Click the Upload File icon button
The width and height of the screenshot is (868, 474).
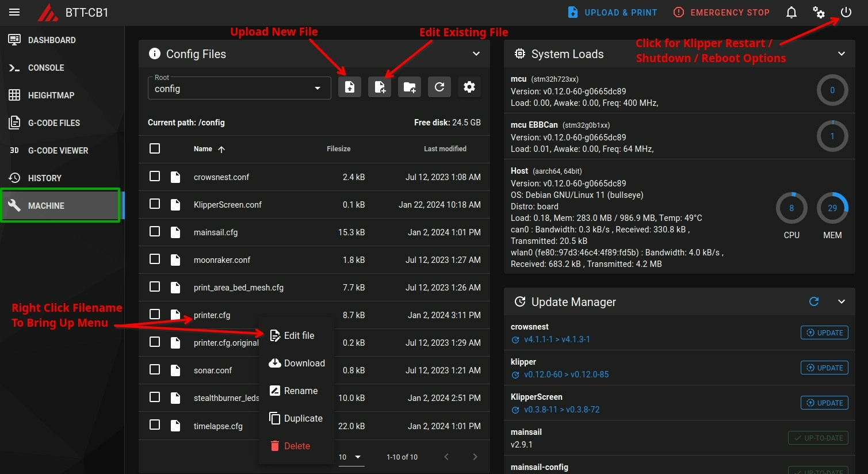click(350, 87)
